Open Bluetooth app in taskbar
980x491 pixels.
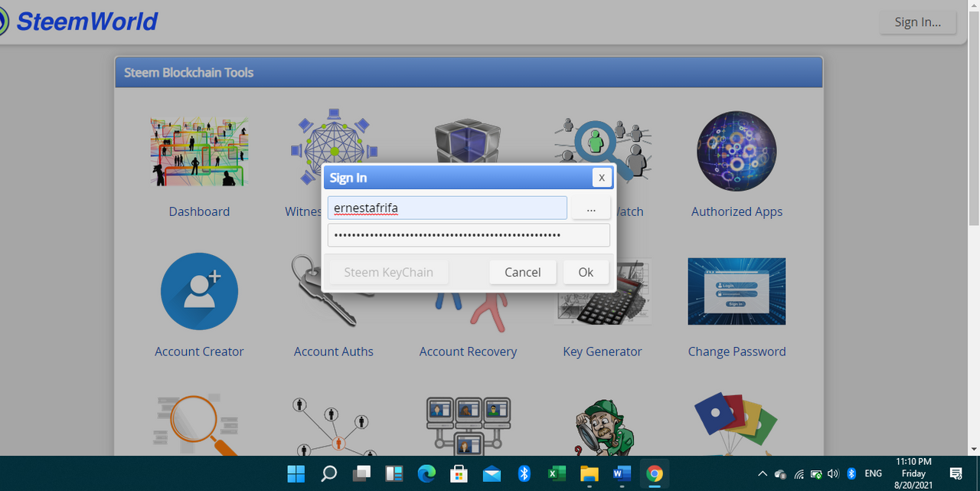tap(524, 474)
